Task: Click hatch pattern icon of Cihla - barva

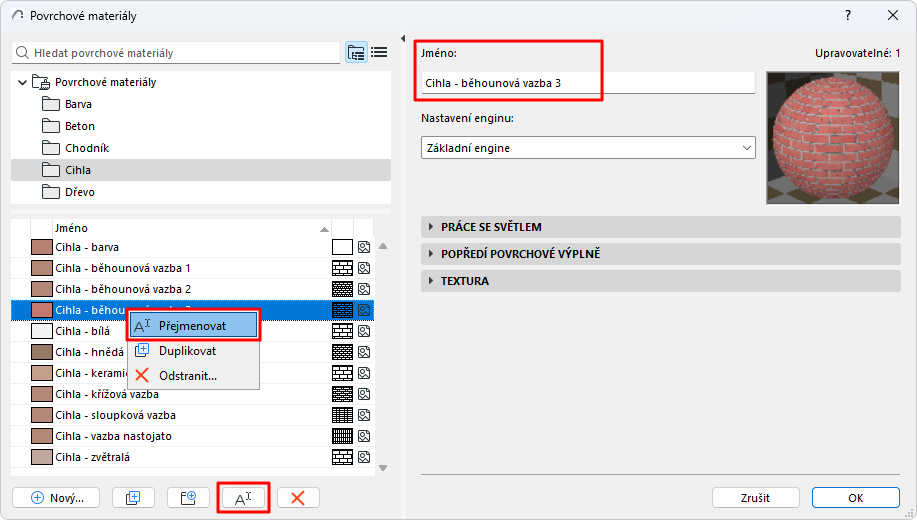Action: (x=342, y=247)
